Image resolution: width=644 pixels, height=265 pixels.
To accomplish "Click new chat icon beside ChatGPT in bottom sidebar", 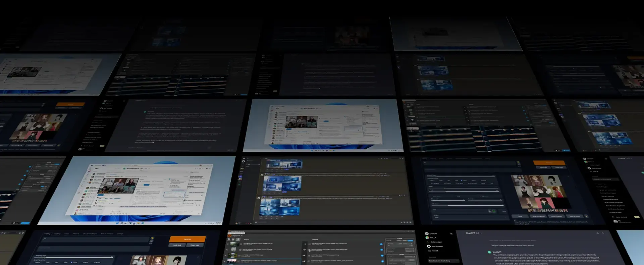I will [451, 234].
